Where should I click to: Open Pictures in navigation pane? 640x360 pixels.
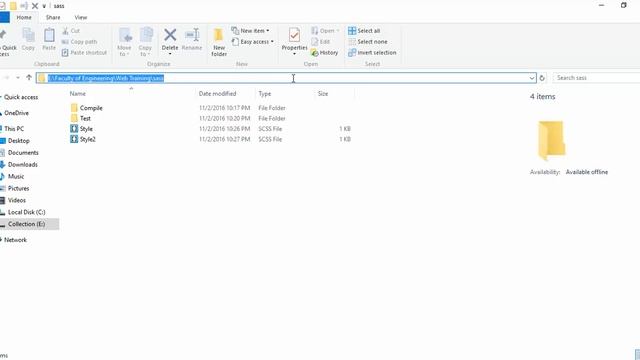coord(18,188)
